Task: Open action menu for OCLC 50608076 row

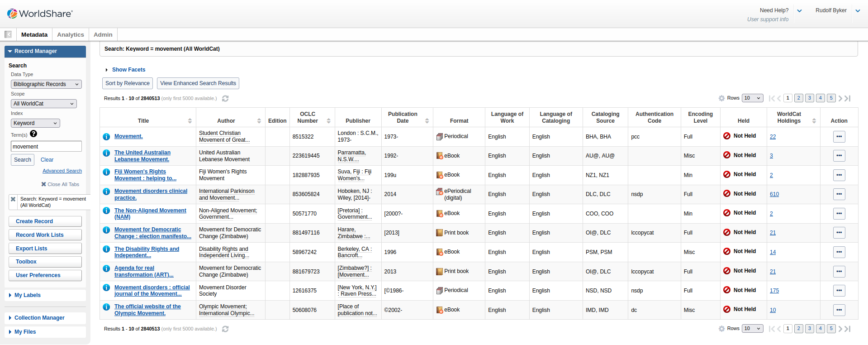Action: (x=839, y=310)
